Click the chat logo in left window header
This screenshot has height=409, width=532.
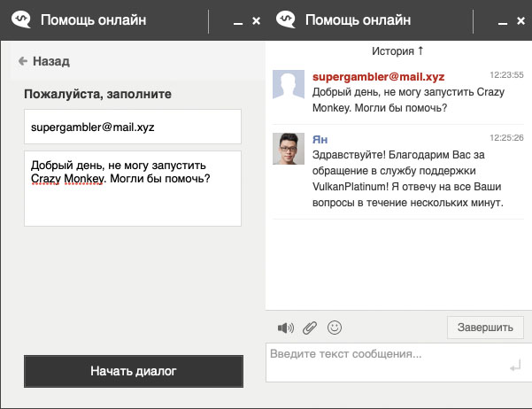(21, 19)
